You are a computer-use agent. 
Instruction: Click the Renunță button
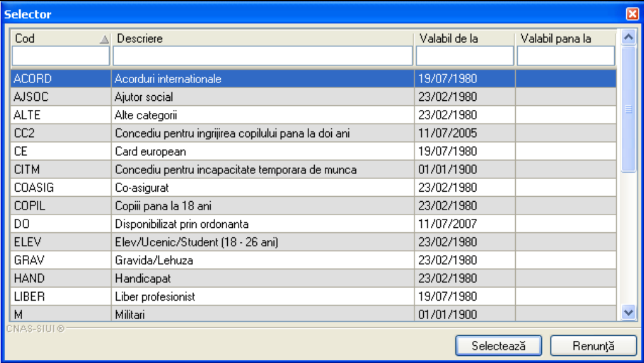pyautogui.click(x=593, y=346)
